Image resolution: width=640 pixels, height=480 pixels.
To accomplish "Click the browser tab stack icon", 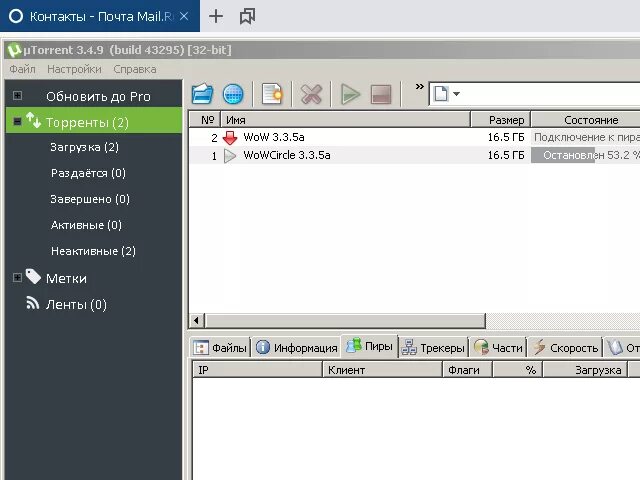I will tap(247, 16).
